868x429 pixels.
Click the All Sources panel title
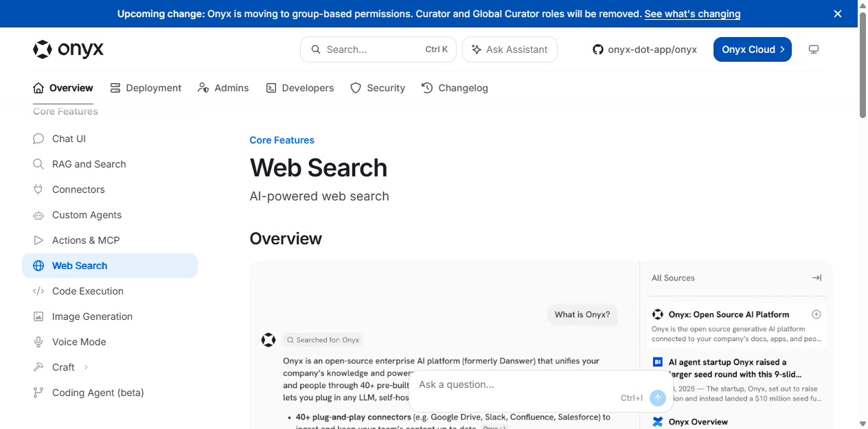(673, 278)
